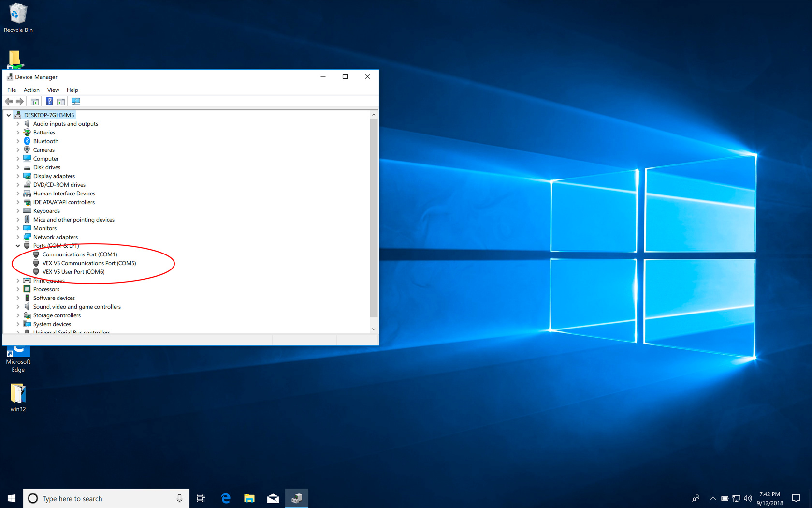Screen dimensions: 812x508
Task: Select the Storage controllers icon
Action: tap(27, 315)
